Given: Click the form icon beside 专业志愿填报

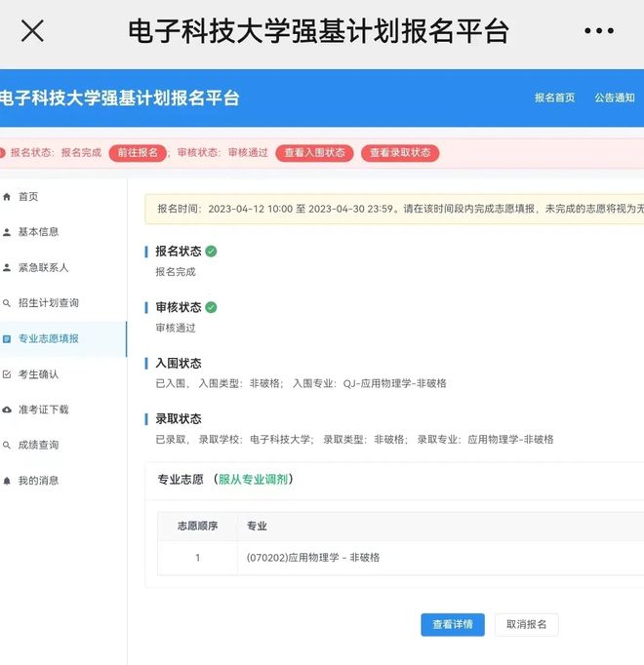Looking at the screenshot, I should [7, 339].
